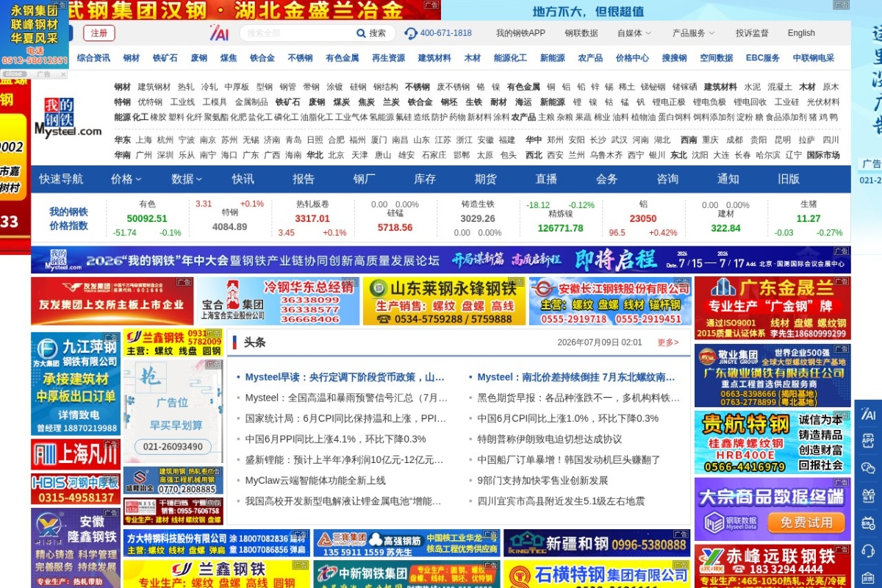Switch the site language to English

(x=801, y=33)
